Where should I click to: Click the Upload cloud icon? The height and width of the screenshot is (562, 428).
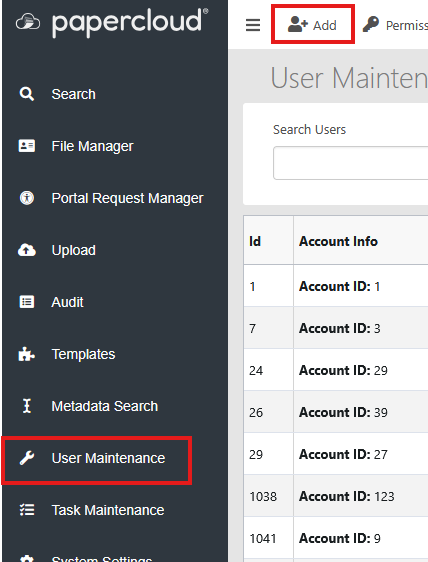tap(27, 250)
